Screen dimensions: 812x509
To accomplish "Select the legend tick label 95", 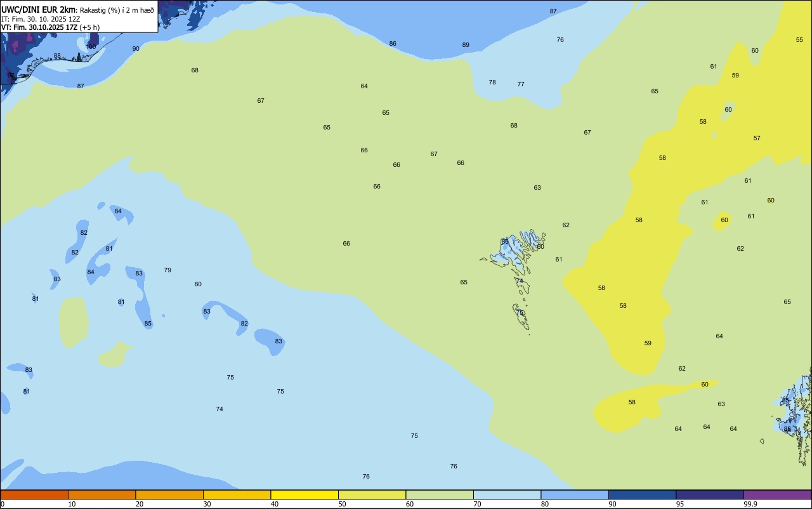I will coord(680,504).
